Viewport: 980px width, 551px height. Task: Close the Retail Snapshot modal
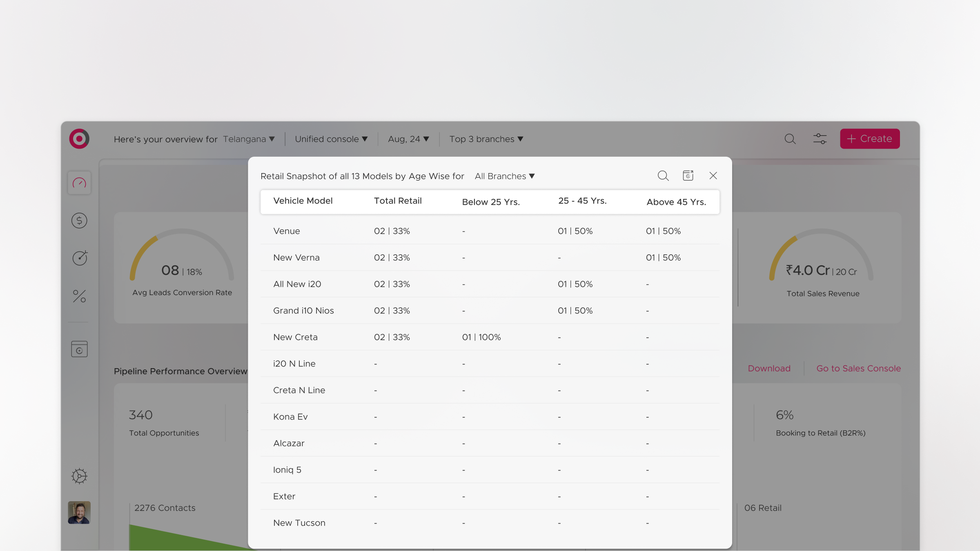pos(713,176)
